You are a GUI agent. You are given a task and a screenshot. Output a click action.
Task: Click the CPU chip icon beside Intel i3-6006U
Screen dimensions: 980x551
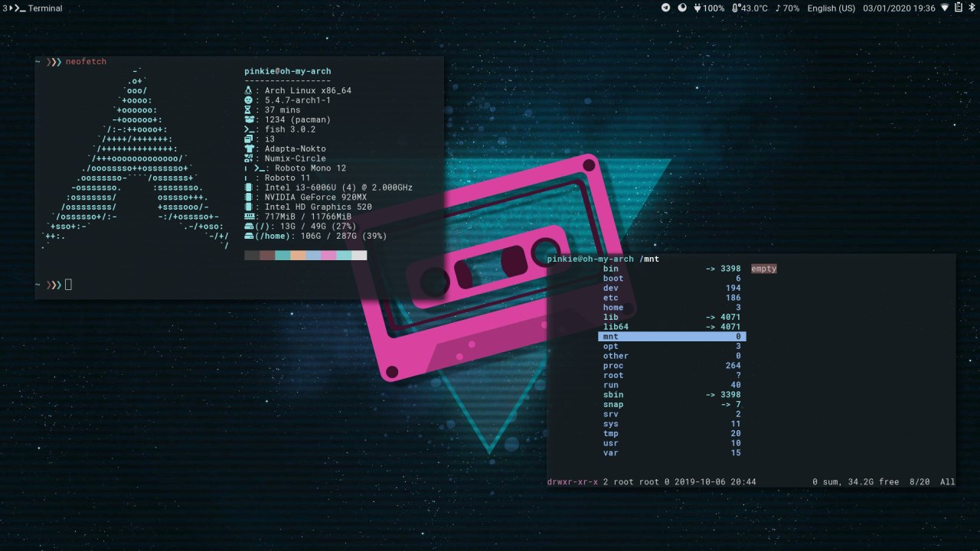tap(248, 187)
